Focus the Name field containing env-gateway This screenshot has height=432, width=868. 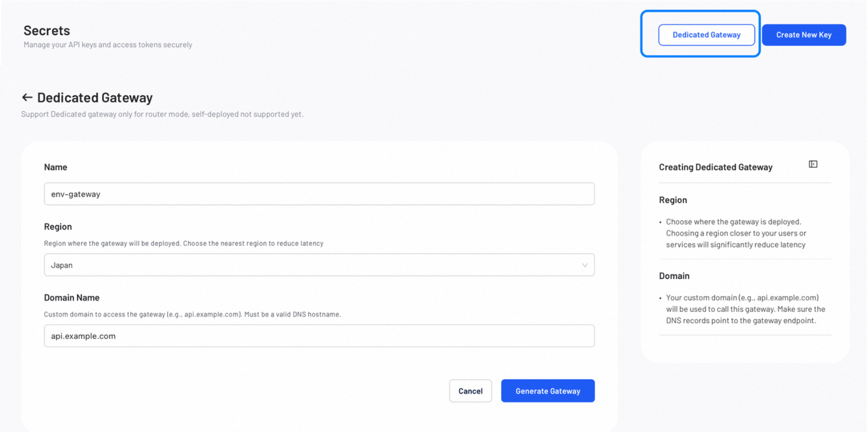click(x=319, y=194)
